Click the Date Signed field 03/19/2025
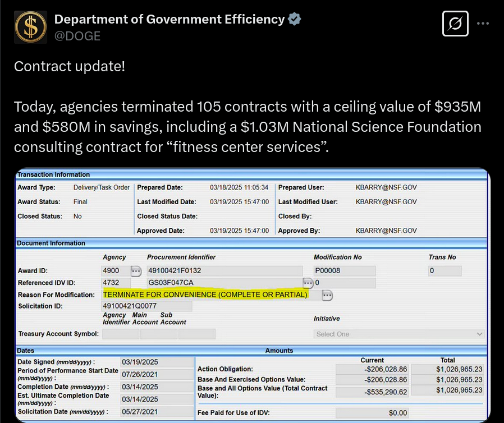 157,362
